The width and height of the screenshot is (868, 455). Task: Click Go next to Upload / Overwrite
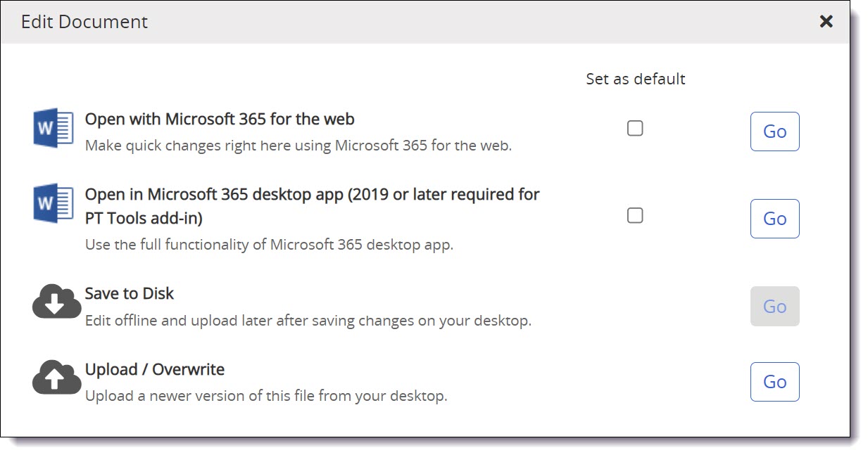[774, 382]
